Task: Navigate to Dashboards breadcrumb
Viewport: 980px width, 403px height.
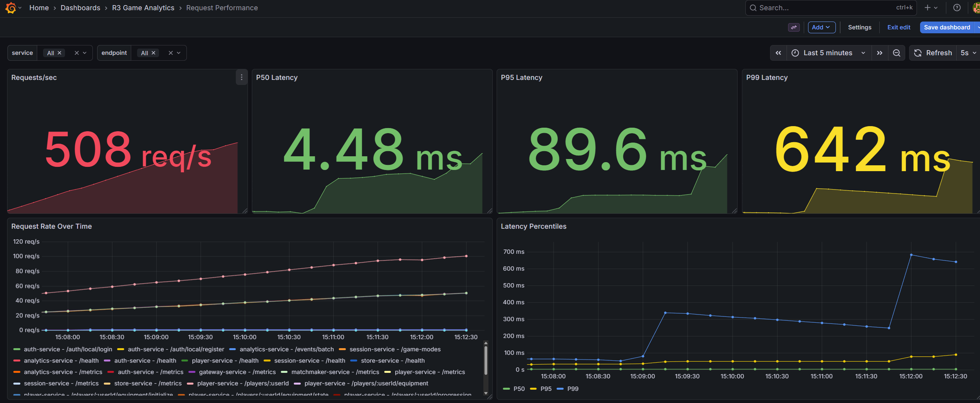Action: (80, 7)
